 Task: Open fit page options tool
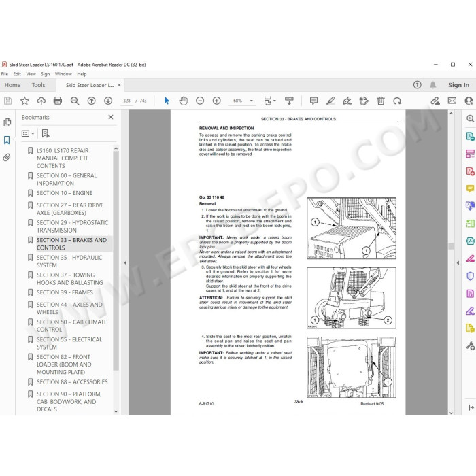pyautogui.click(x=269, y=101)
